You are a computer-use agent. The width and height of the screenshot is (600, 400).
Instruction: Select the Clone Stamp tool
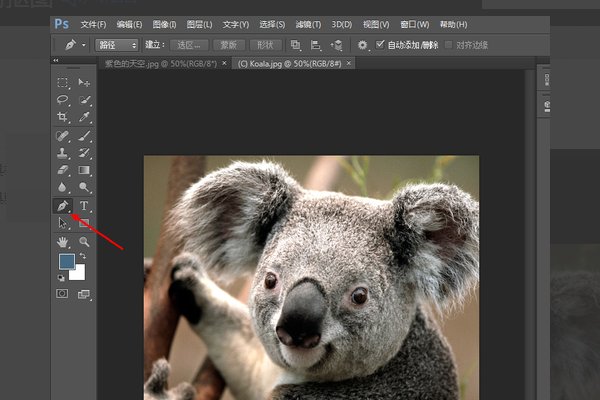(x=62, y=153)
